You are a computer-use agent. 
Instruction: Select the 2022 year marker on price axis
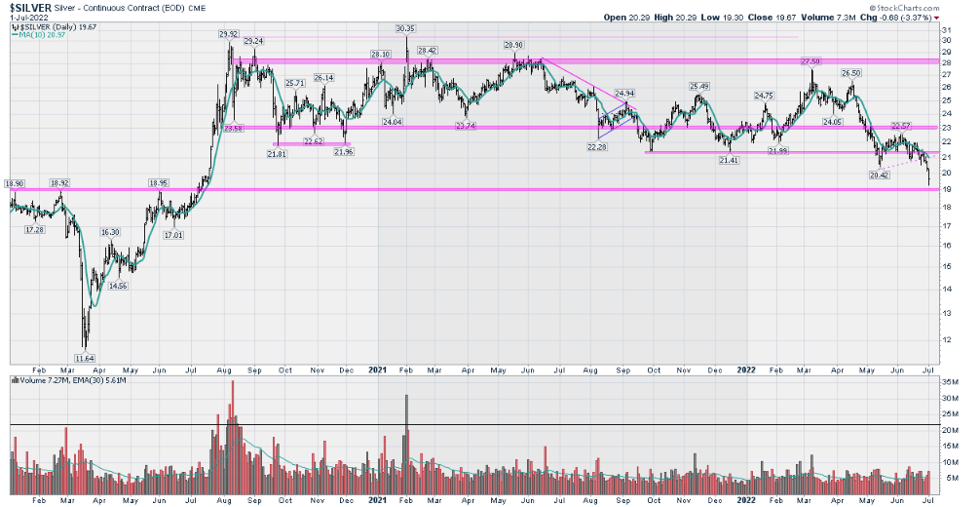point(745,370)
